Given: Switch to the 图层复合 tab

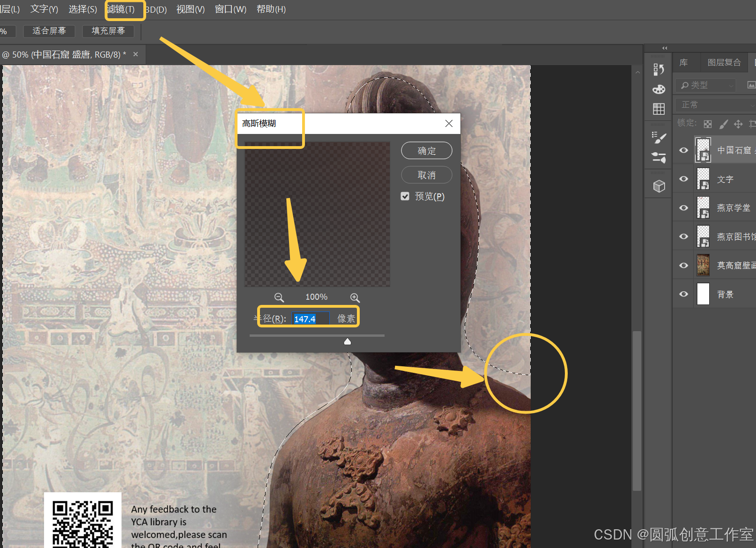Looking at the screenshot, I should (724, 63).
